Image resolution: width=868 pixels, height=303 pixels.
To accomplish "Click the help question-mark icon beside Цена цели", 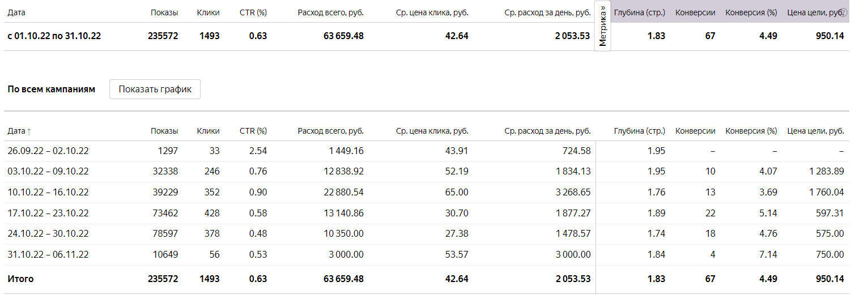I will pyautogui.click(x=843, y=12).
